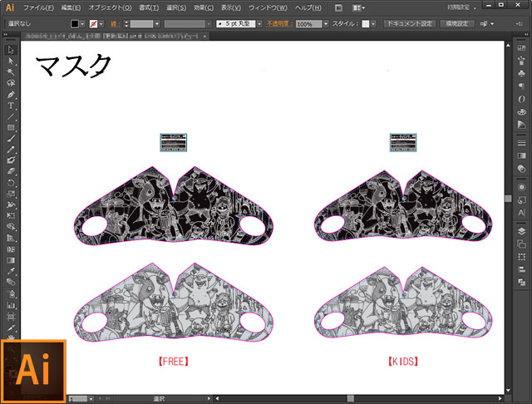Viewport: 532px width, 404px height.
Task: Open the zoom level dropdown in status bar
Action: 91,398
